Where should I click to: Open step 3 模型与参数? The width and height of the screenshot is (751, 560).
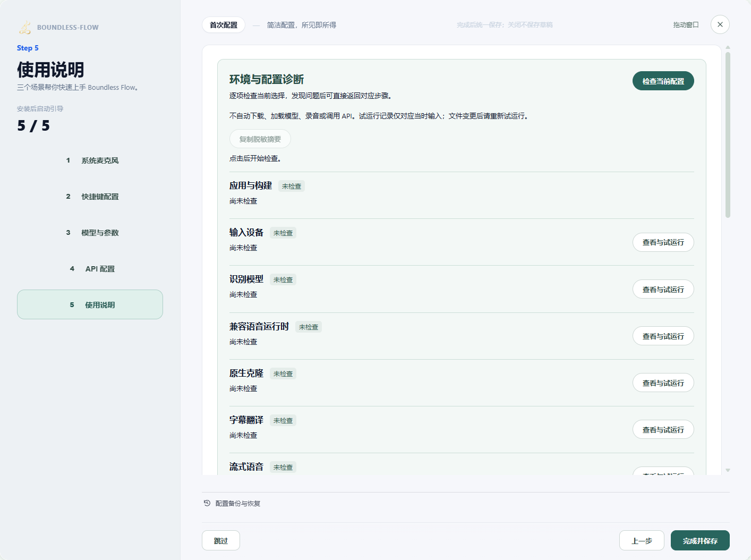pos(90,233)
